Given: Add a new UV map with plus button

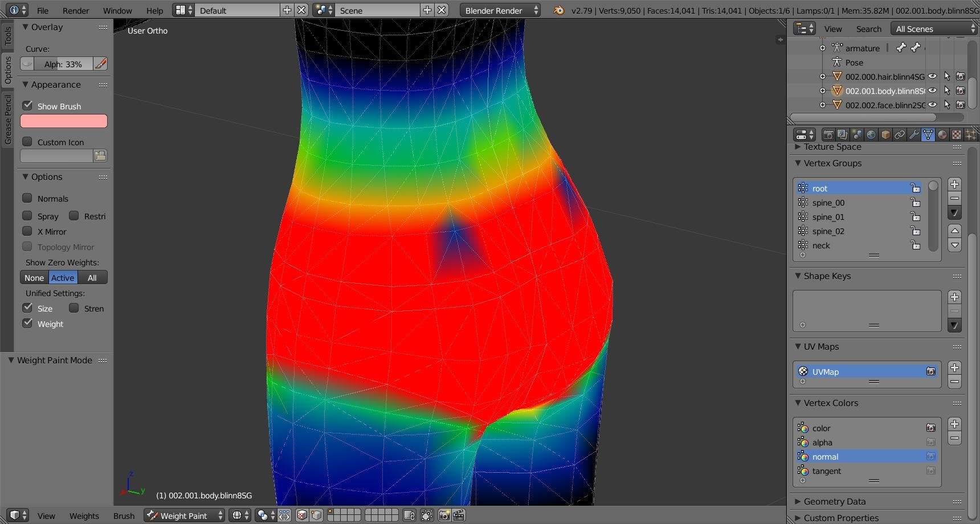Looking at the screenshot, I should 955,368.
